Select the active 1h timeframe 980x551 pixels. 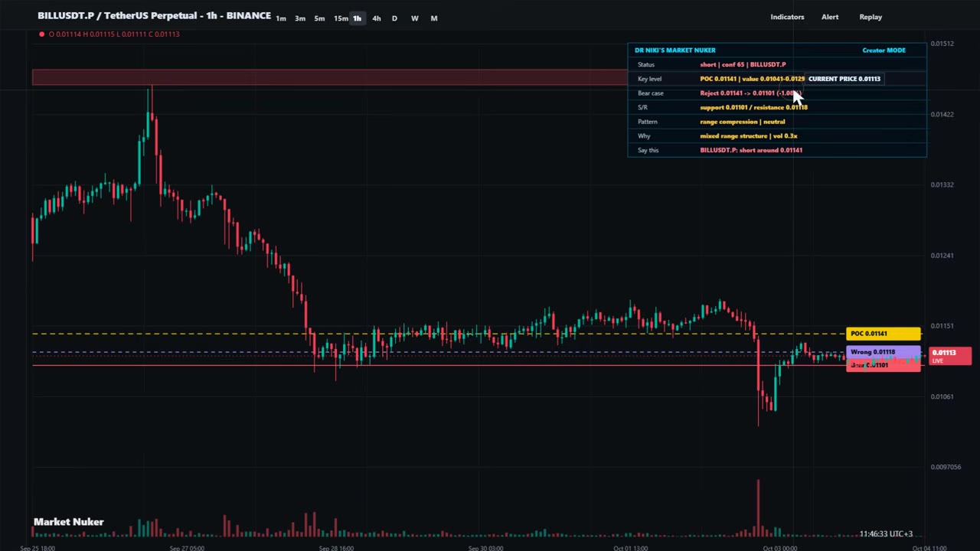click(357, 18)
